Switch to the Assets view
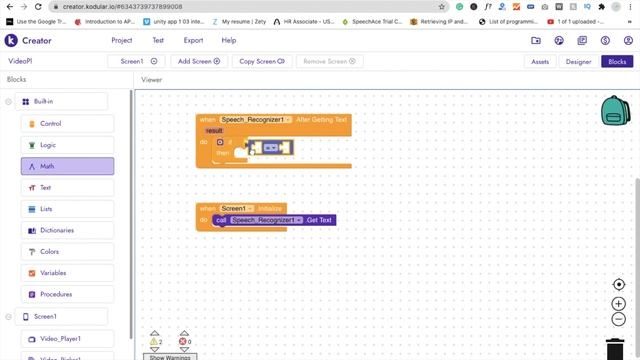Screen dimensions: 640x360 540,62
